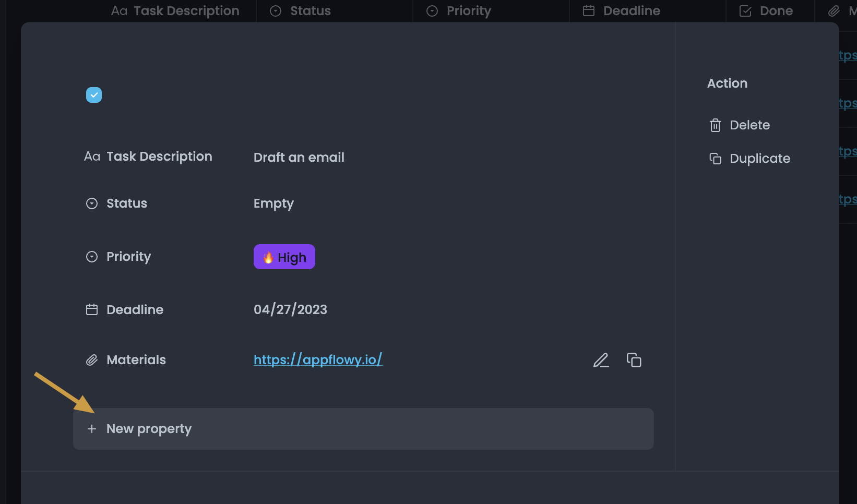Click the Done column header in the grid
857x504 pixels.
tap(766, 11)
